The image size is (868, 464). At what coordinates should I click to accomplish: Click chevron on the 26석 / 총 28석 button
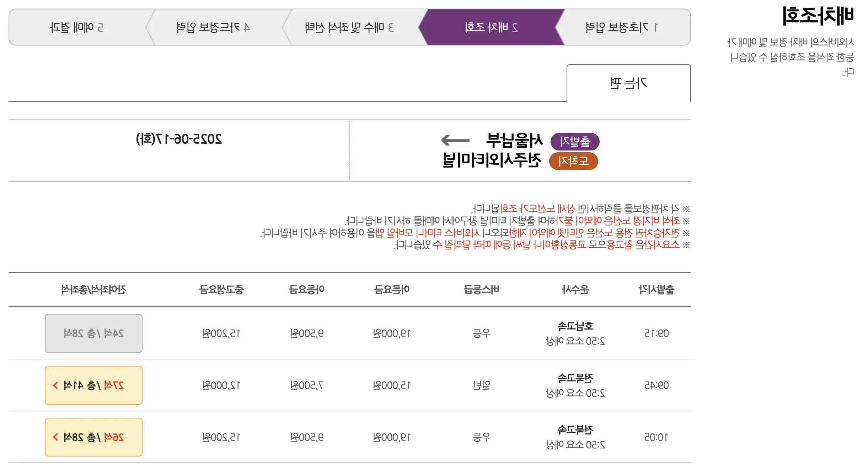click(x=55, y=437)
